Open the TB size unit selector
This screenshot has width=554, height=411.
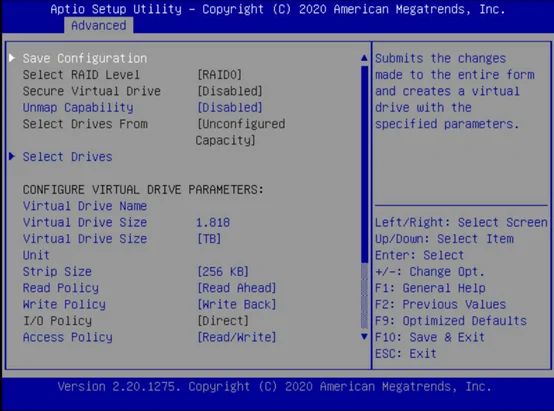pyautogui.click(x=209, y=239)
